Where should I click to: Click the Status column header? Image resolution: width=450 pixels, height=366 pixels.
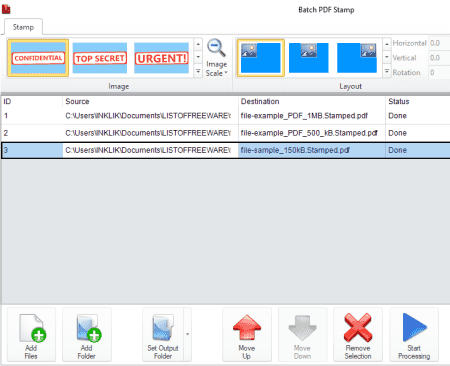[x=418, y=101]
